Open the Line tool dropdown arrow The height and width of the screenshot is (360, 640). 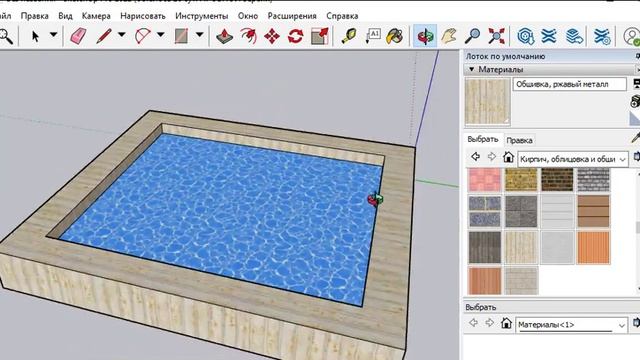pyautogui.click(x=122, y=35)
